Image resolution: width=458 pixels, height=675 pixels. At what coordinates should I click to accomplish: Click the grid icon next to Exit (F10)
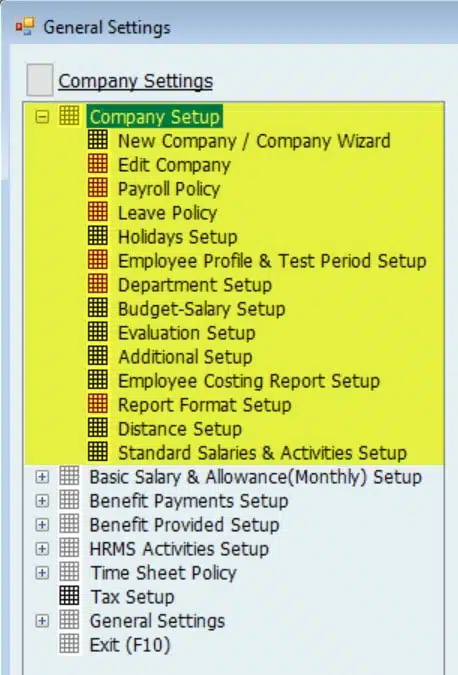pos(69,644)
